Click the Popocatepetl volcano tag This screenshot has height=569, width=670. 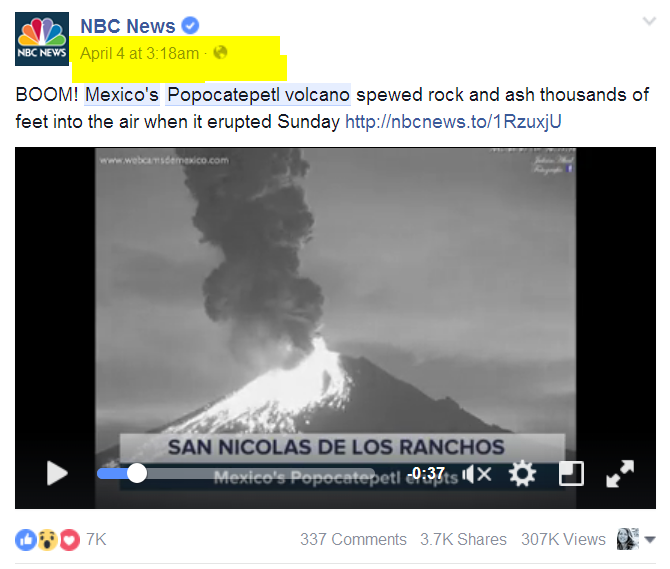pos(258,95)
